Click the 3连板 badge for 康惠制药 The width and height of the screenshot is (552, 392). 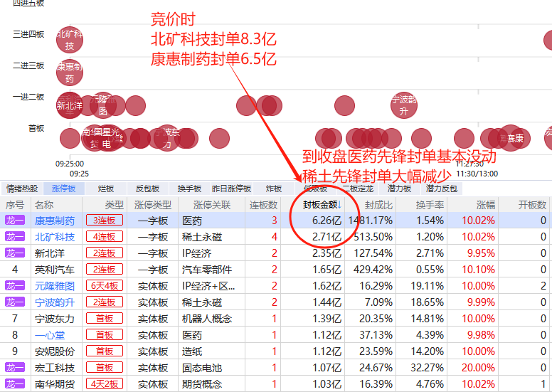point(104,220)
